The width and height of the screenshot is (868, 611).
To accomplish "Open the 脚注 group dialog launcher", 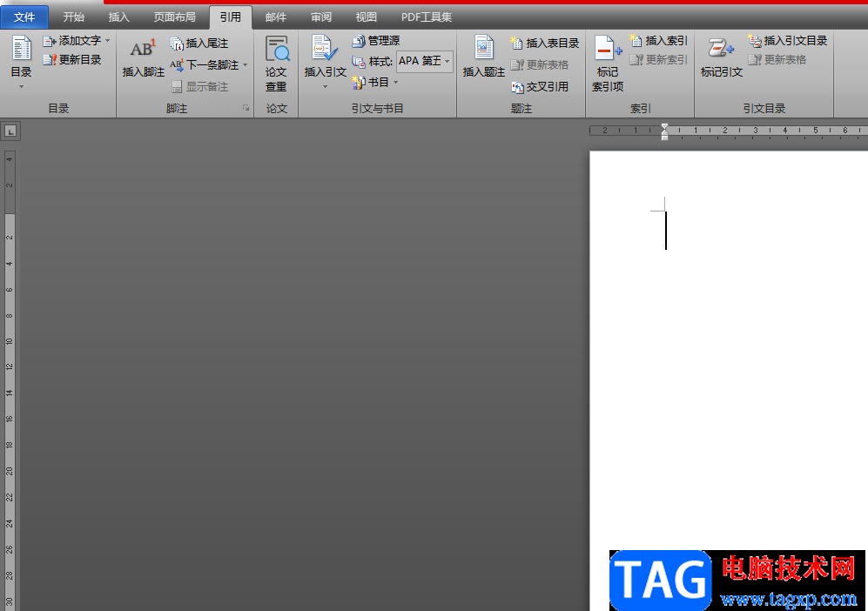I will pyautogui.click(x=246, y=108).
